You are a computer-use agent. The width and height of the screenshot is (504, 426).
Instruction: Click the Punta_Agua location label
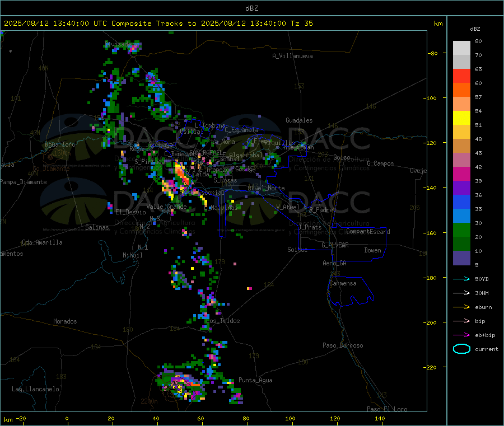[x=255, y=381]
